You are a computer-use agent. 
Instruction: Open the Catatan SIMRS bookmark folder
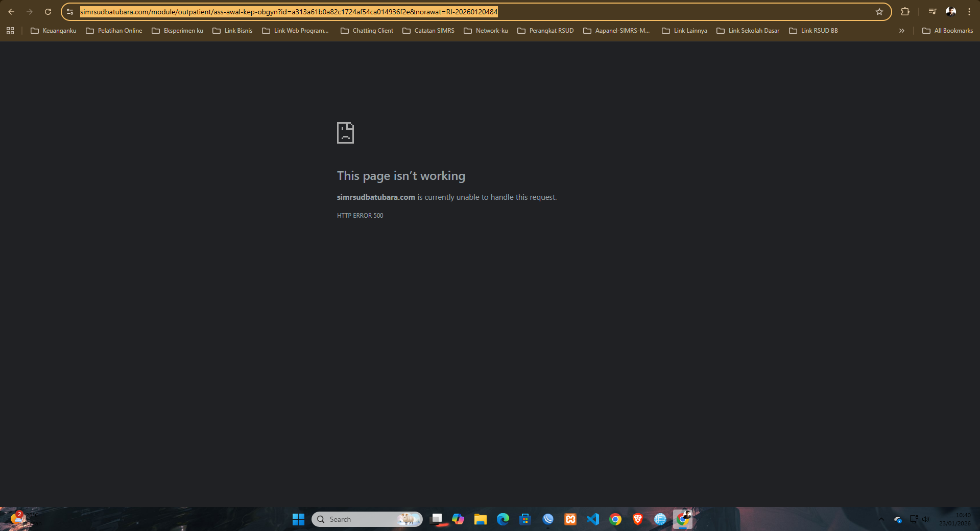coord(428,31)
